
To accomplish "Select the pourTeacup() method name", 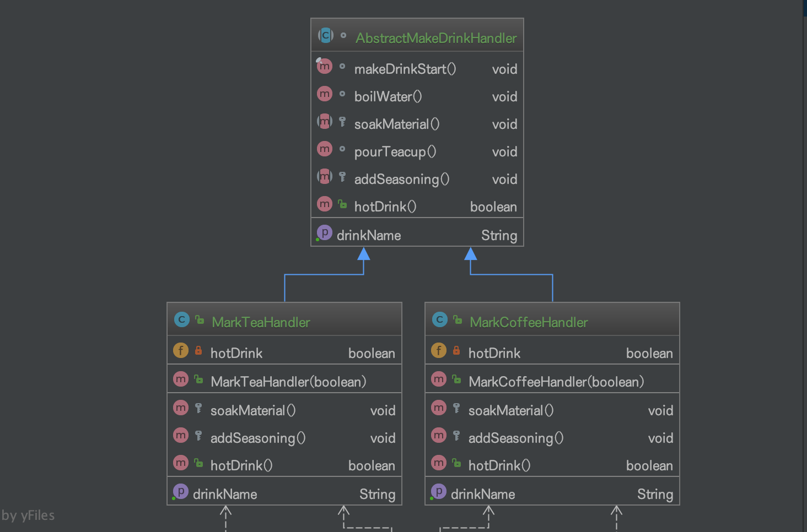I will coord(395,151).
